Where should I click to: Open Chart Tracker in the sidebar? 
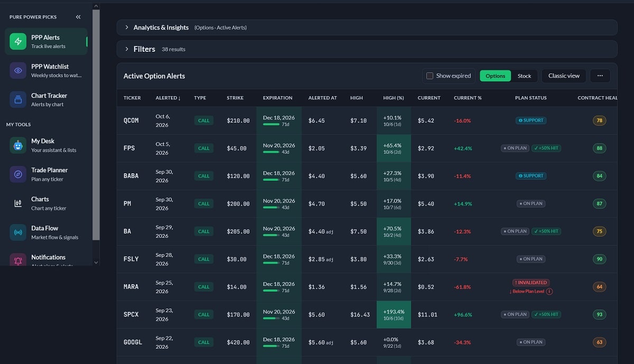click(x=46, y=99)
